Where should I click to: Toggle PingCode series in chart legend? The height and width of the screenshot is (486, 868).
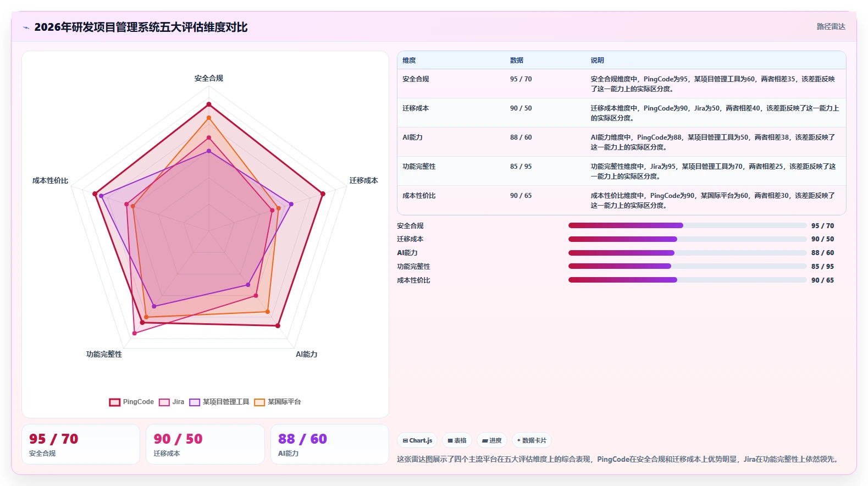131,402
